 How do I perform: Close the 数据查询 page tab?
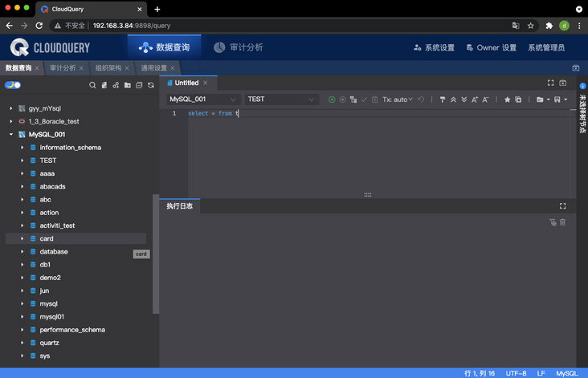click(x=37, y=68)
